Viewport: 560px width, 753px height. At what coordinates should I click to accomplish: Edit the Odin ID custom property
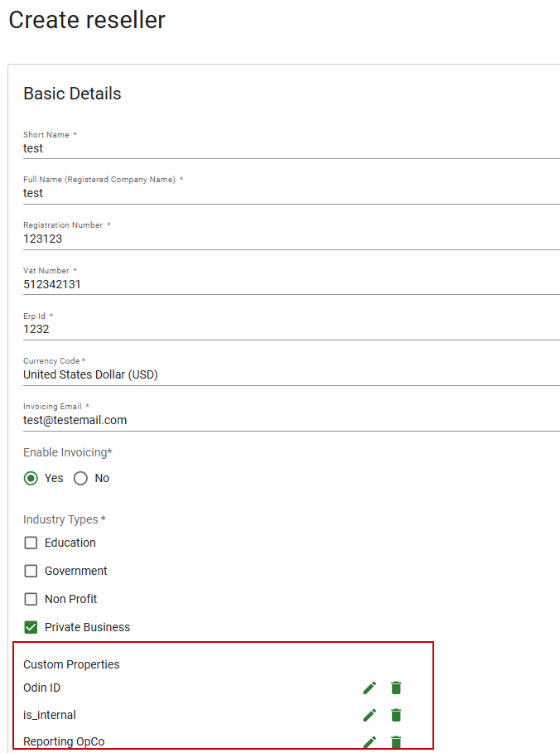369,688
